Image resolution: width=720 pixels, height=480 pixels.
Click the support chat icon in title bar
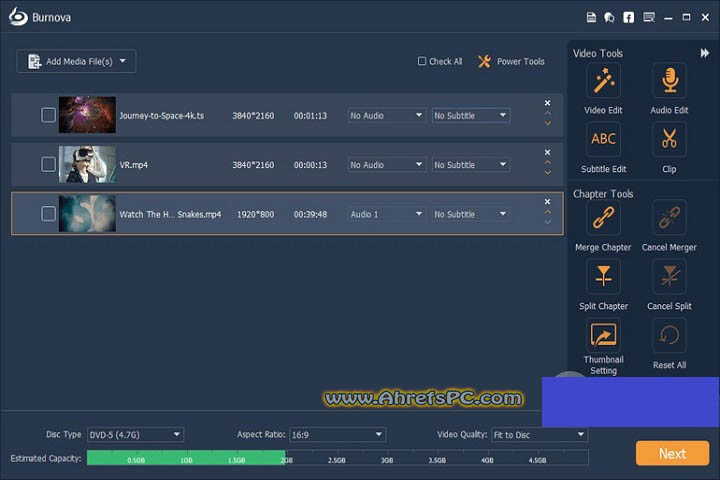click(609, 17)
